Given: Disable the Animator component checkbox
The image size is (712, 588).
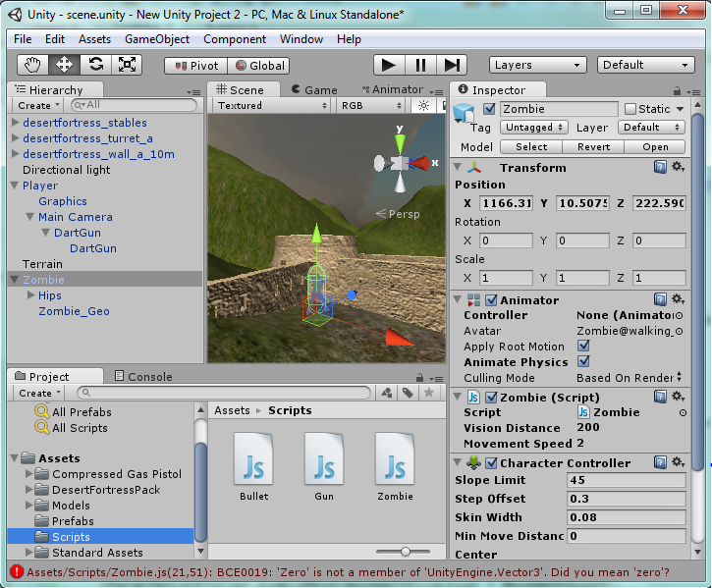Looking at the screenshot, I should 491,300.
